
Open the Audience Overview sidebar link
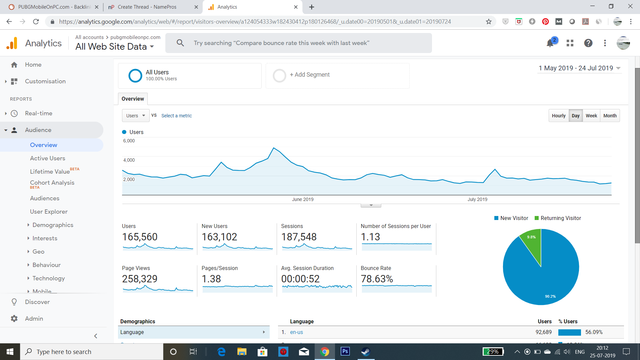43,145
